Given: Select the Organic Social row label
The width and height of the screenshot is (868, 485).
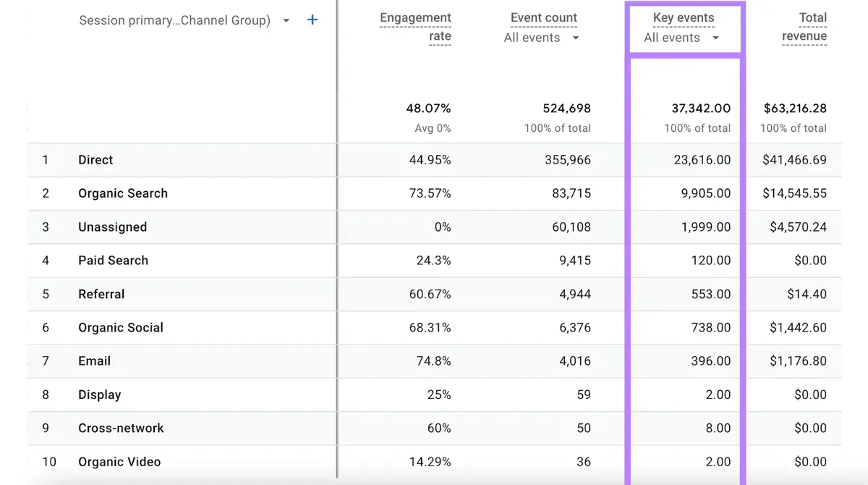Looking at the screenshot, I should coord(121,327).
